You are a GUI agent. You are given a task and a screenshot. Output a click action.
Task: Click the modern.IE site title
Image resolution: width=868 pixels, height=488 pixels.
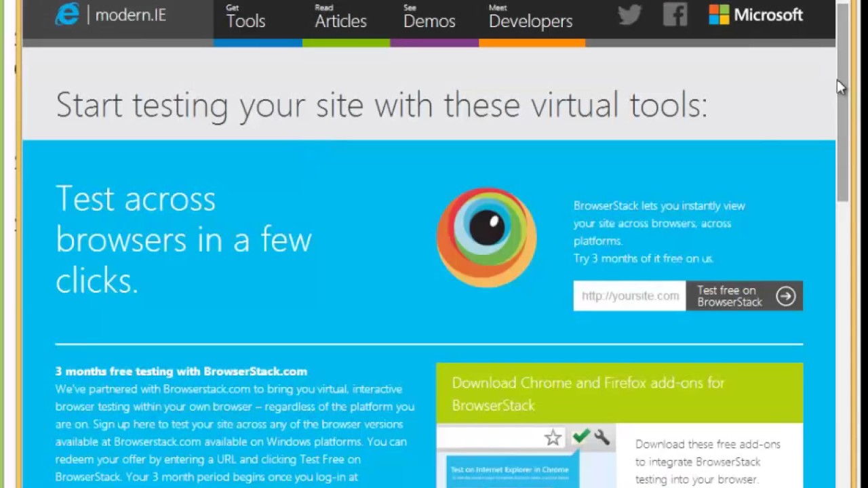tap(131, 15)
